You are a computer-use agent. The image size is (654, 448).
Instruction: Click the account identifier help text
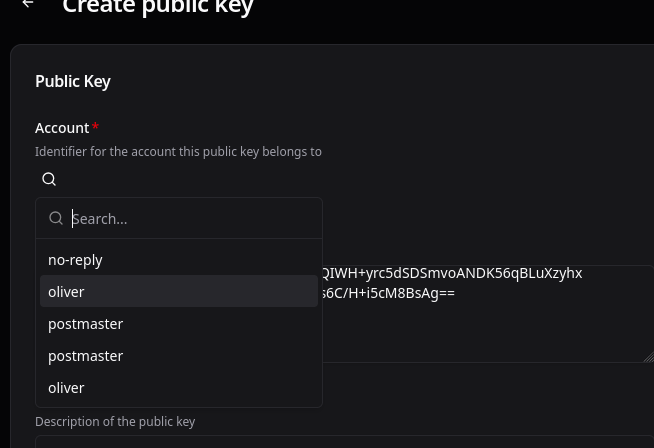178,151
